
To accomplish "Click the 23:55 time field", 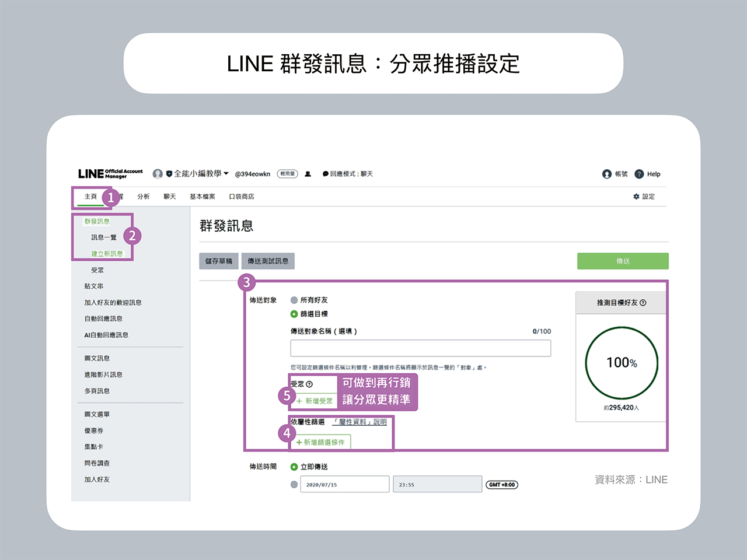I will tap(437, 484).
